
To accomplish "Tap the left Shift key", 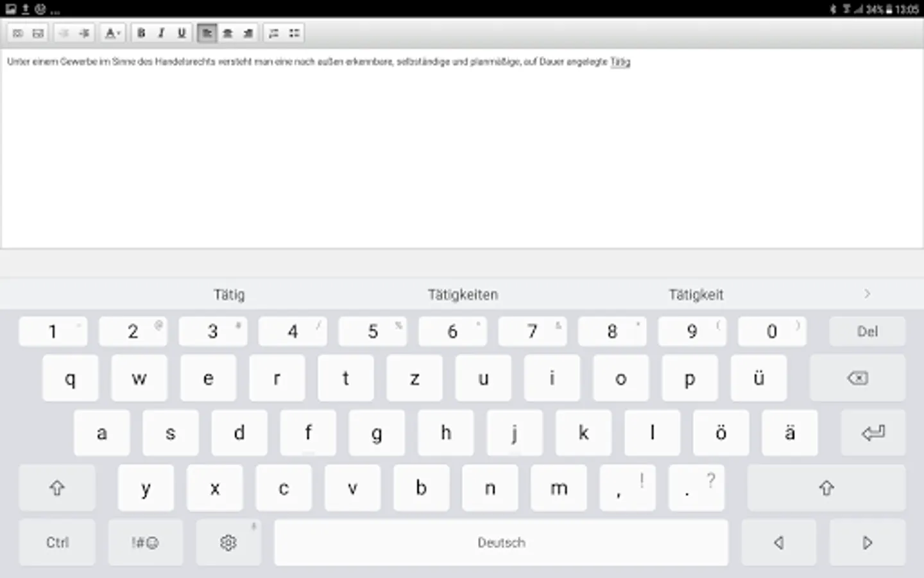I will point(57,488).
